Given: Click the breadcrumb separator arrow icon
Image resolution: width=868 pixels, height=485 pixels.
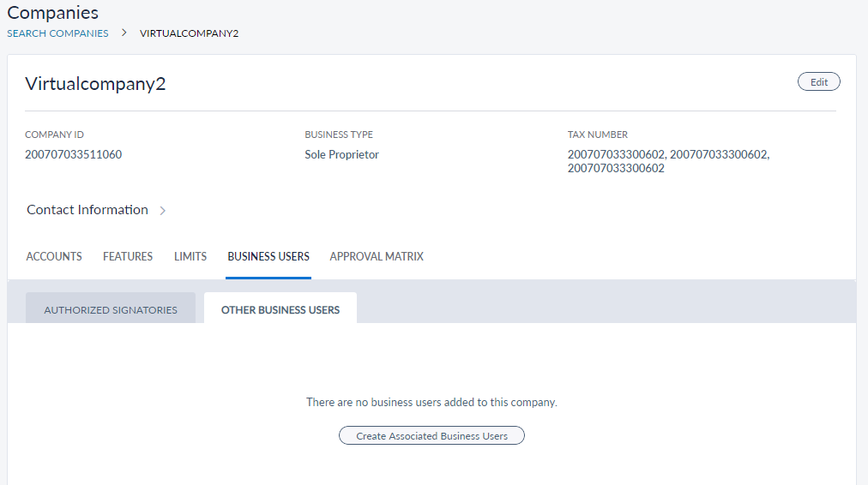Looking at the screenshot, I should 124,33.
